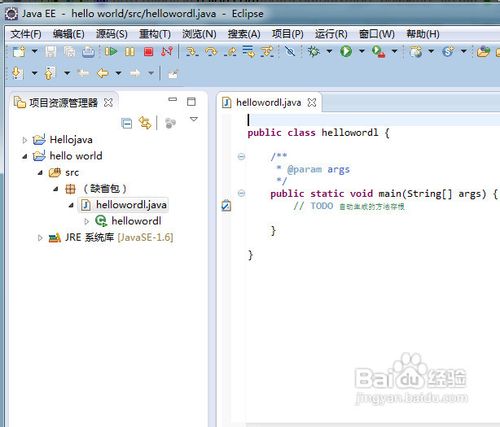Click the Previous Annotation up-arrow icon

coord(49,73)
